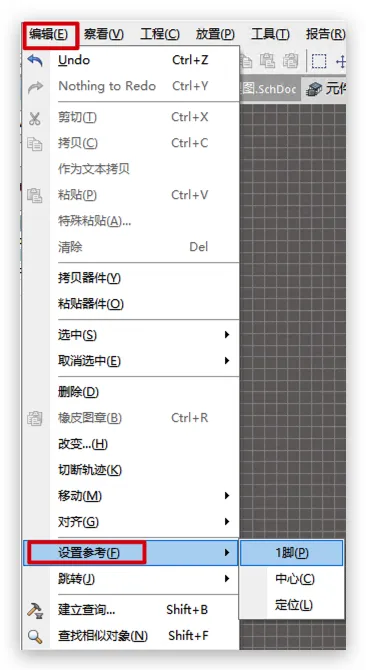Viewport: 366px width, 670px height.
Task: Select 定位(L) in the reference submenu
Action: pyautogui.click(x=292, y=605)
